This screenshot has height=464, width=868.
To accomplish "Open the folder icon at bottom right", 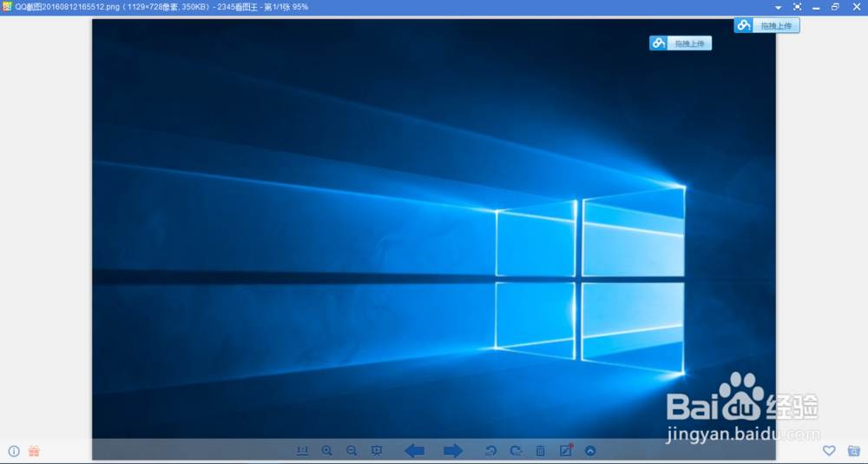I will point(853,451).
